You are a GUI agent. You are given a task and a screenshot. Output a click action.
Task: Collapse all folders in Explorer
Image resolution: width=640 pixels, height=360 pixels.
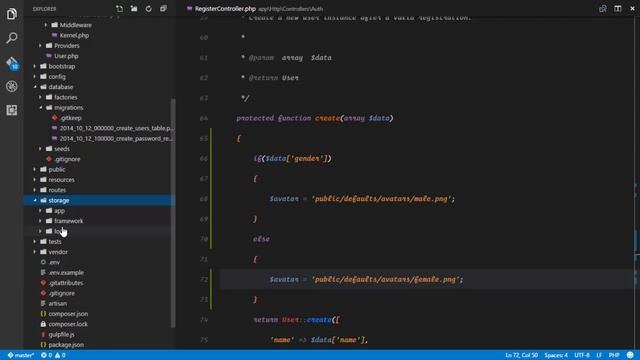[x=163, y=9]
